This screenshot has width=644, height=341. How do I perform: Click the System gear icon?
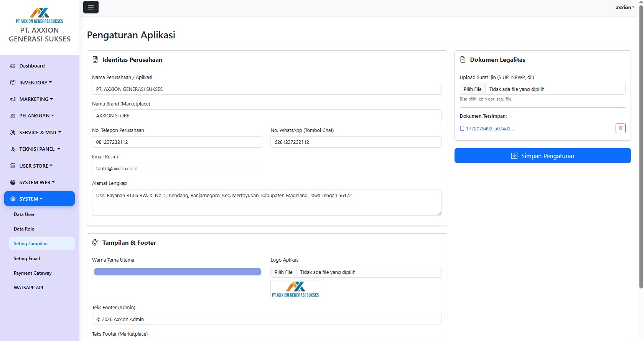(x=13, y=199)
